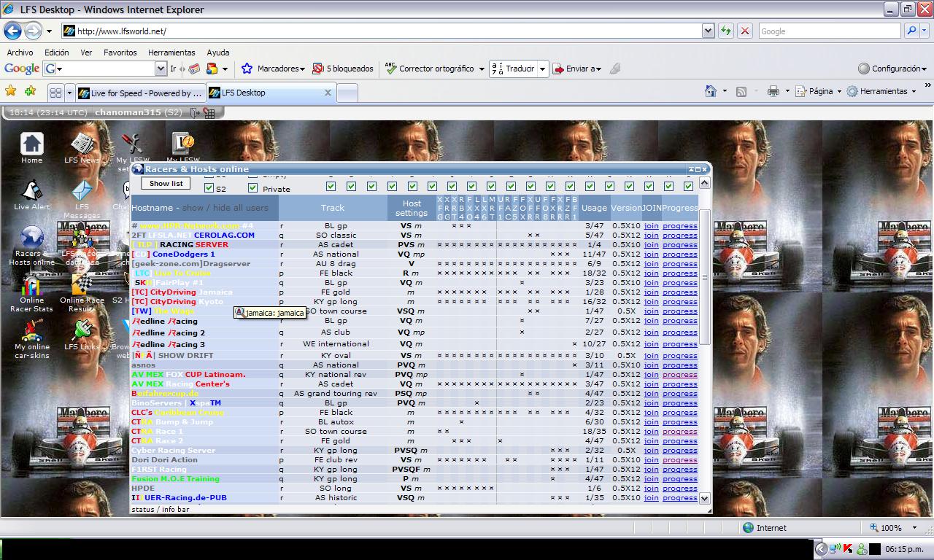Click the magnet grid icon beside chanoman315
934x560 pixels.
click(x=209, y=112)
